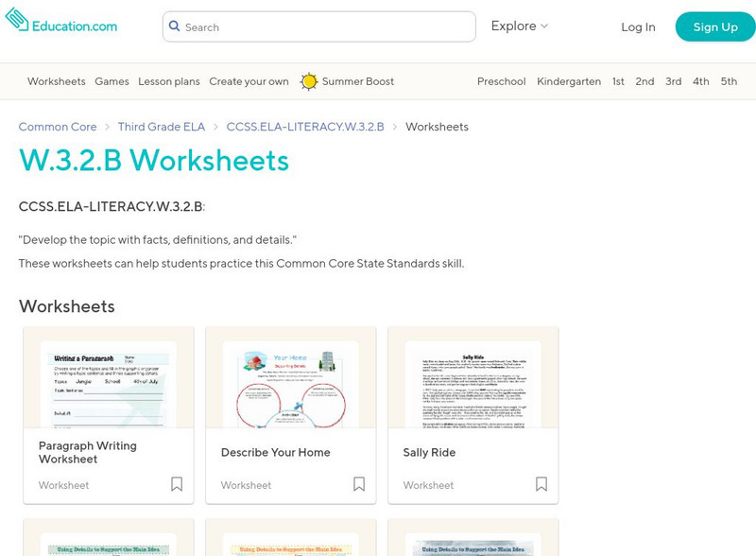756x556 pixels.
Task: Click the Education.com logo
Action: [x=61, y=21]
